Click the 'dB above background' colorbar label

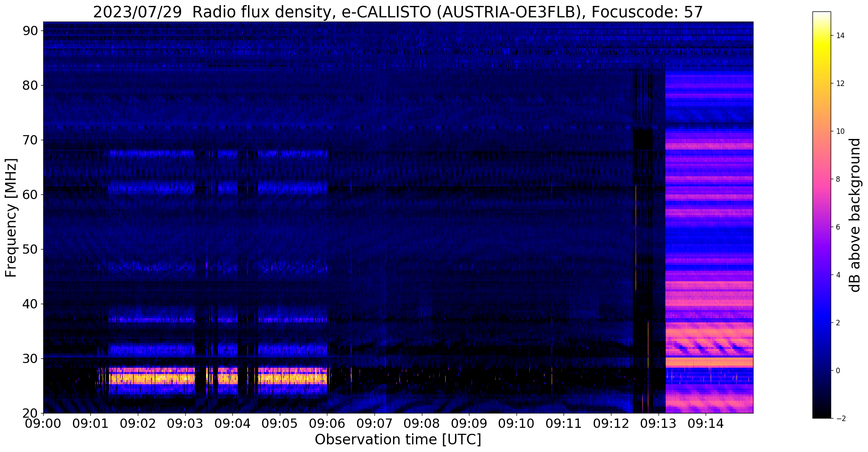point(855,215)
